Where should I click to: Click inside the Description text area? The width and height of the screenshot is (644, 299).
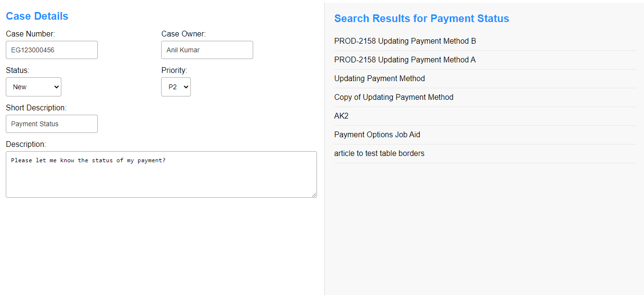(161, 175)
